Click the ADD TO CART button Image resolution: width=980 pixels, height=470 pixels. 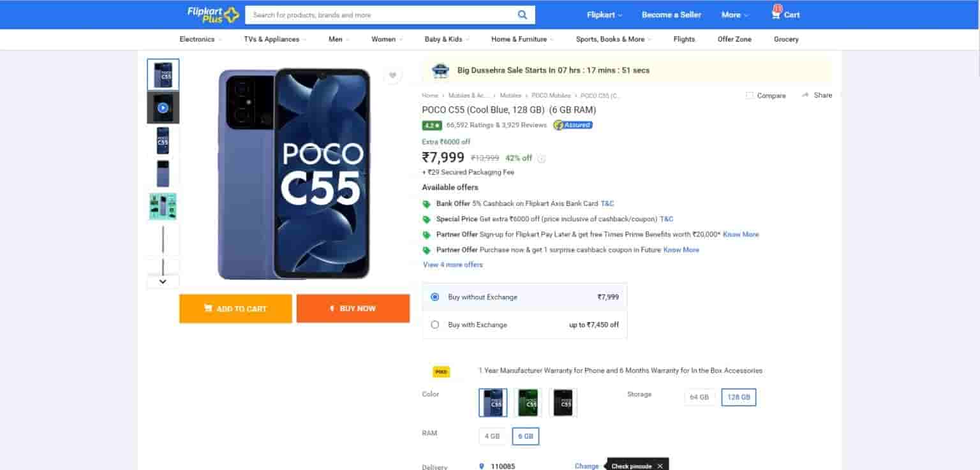tap(235, 308)
